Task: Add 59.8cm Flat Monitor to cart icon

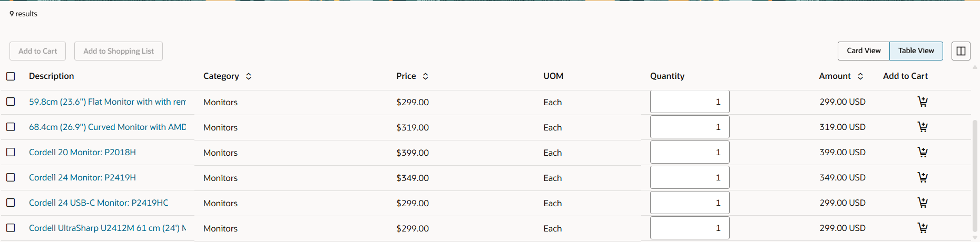Action: 922,102
